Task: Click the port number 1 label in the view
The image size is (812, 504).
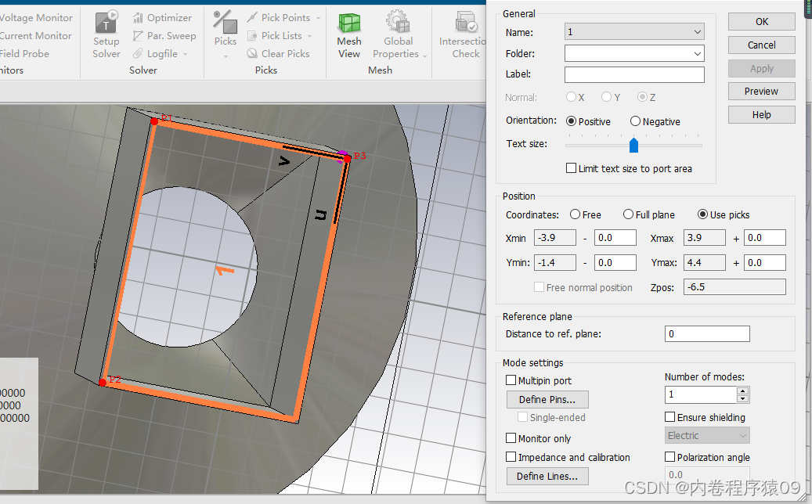Action: [x=225, y=270]
